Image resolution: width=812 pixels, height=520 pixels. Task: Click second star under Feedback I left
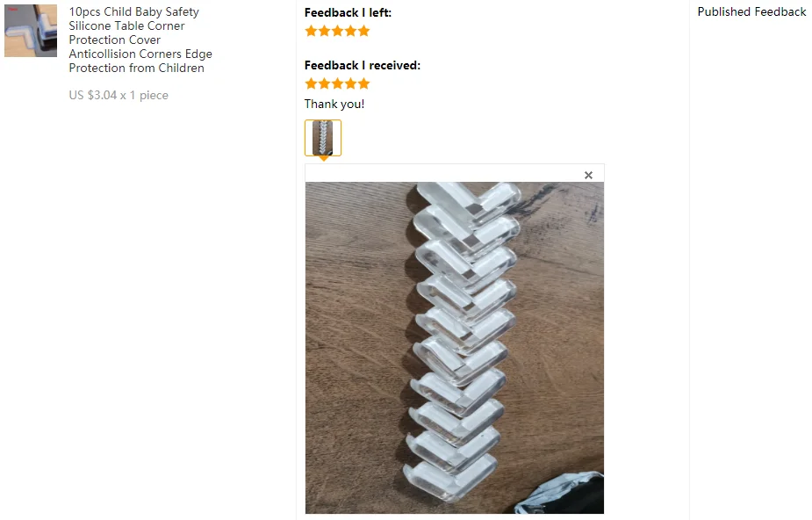324,31
